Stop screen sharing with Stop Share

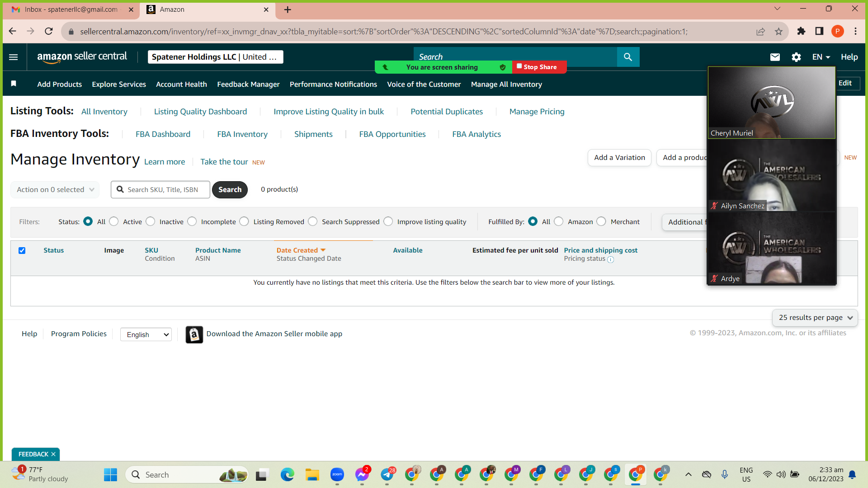tap(539, 67)
